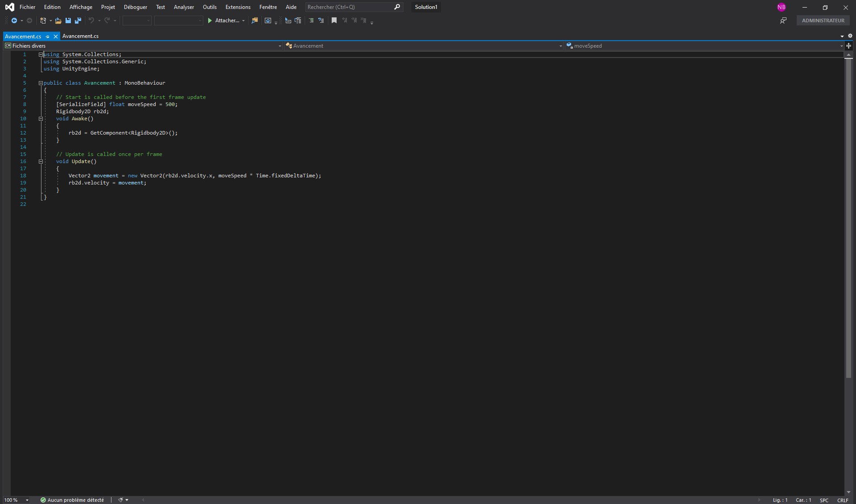Click the CRLF line ending indicator
Screen dimensions: 856x504
[843, 500]
